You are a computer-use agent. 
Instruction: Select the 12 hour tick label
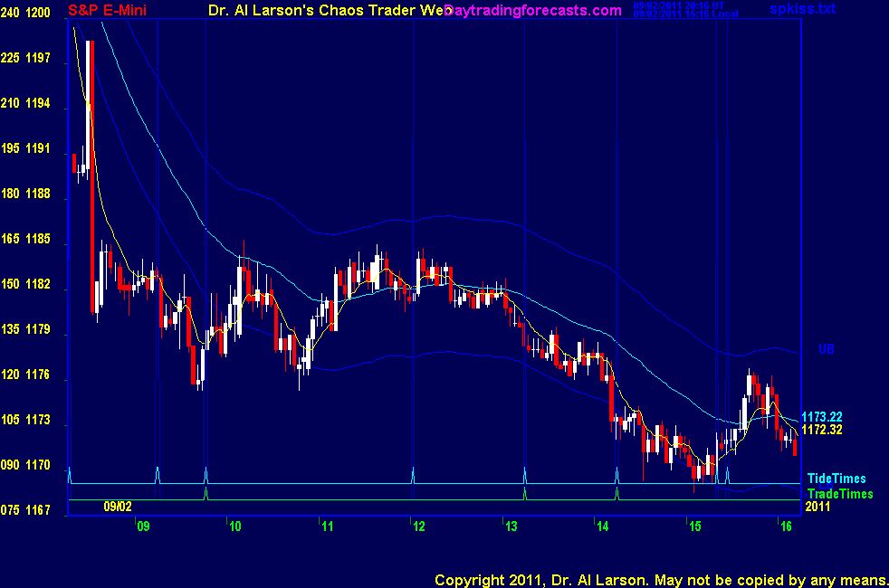click(x=419, y=526)
